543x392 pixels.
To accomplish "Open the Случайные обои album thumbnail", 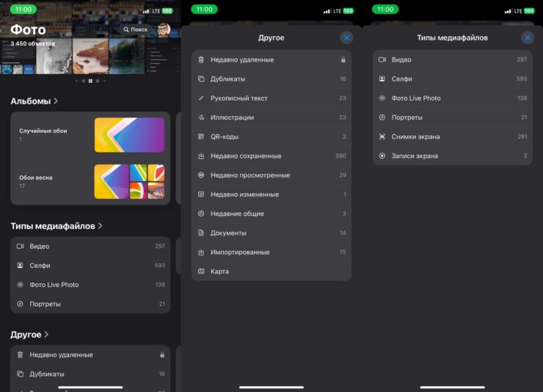I will tap(129, 135).
